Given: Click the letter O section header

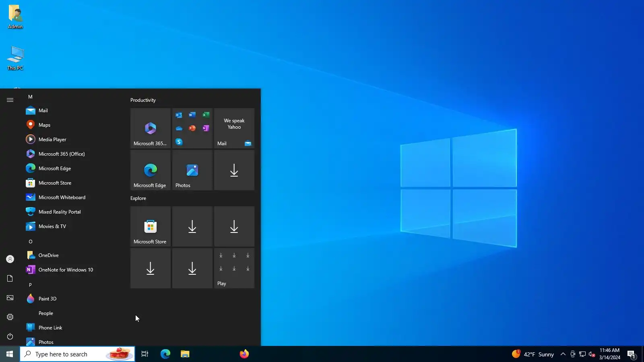Looking at the screenshot, I should click(30, 242).
